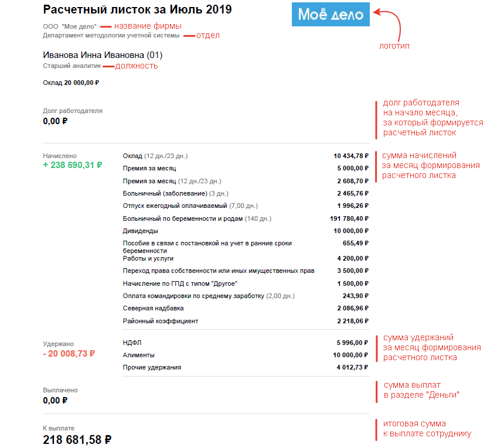Screen dimensions: 504x448
Task: Click the Алименты deduction row
Action: 138,355
